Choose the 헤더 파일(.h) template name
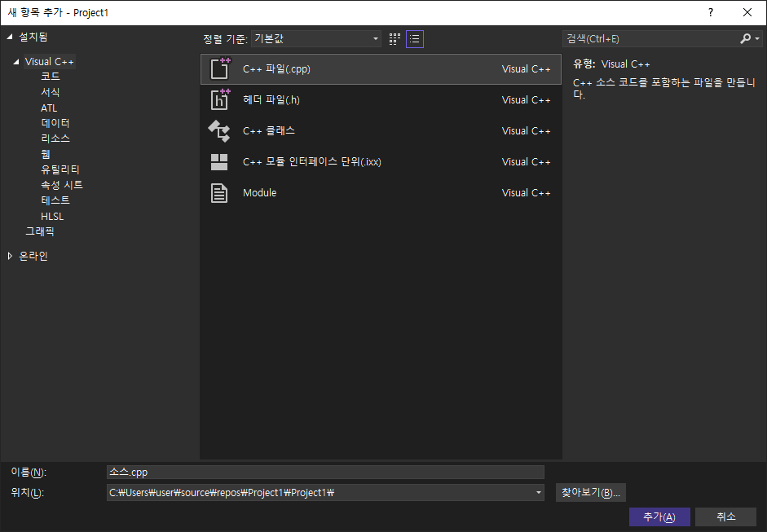Screen dimensions: 767x532 271,99
